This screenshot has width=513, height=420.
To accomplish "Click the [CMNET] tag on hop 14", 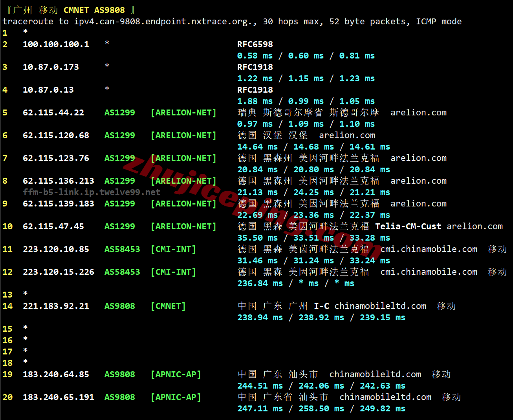I will coord(168,306).
